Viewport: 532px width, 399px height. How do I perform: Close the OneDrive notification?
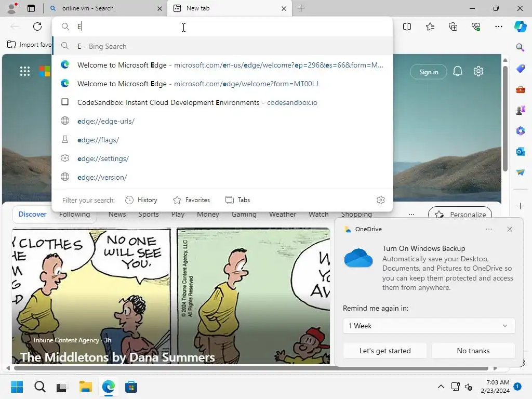[510, 229]
